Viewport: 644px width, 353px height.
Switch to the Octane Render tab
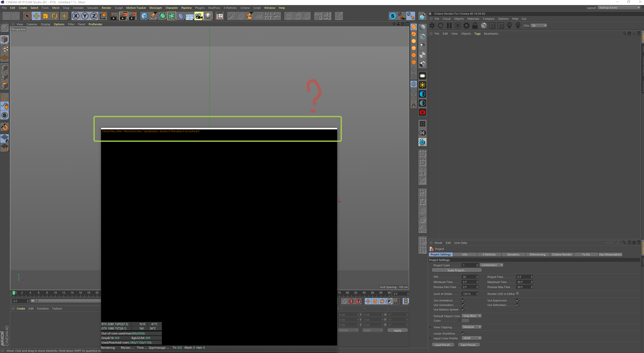561,254
